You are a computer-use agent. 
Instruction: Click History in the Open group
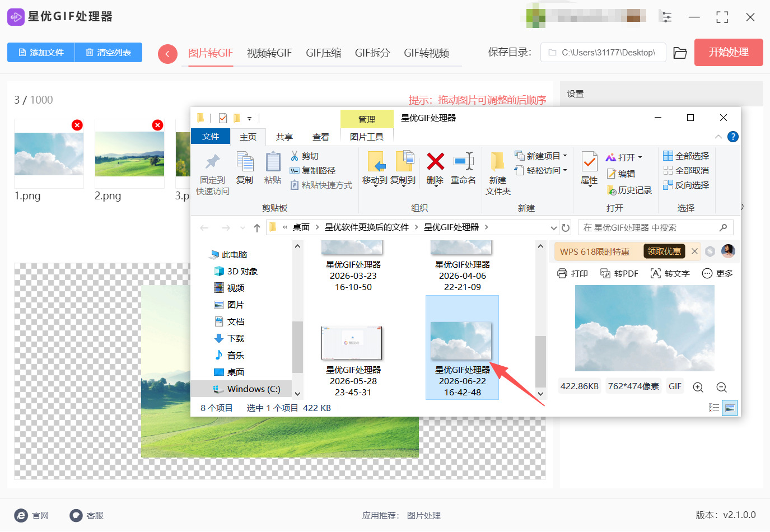pyautogui.click(x=629, y=190)
